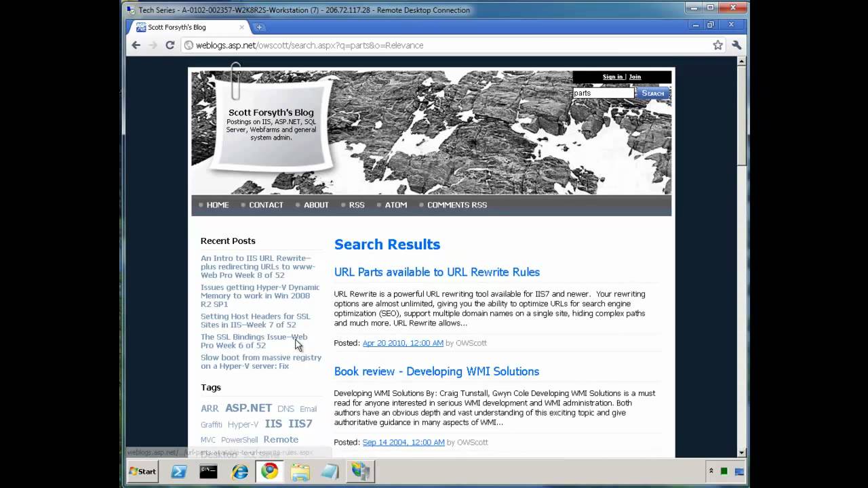The height and width of the screenshot is (488, 868).
Task: Select the Chrome taskbar icon
Action: 269,471
